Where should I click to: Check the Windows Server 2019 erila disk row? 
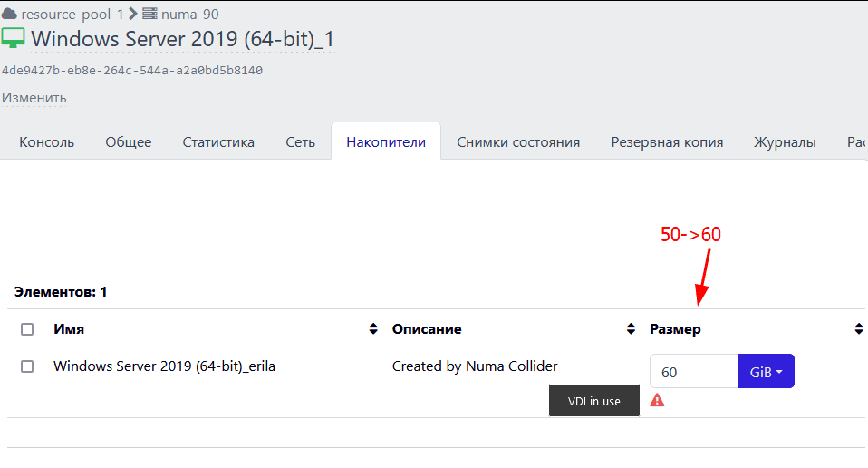[x=27, y=366]
